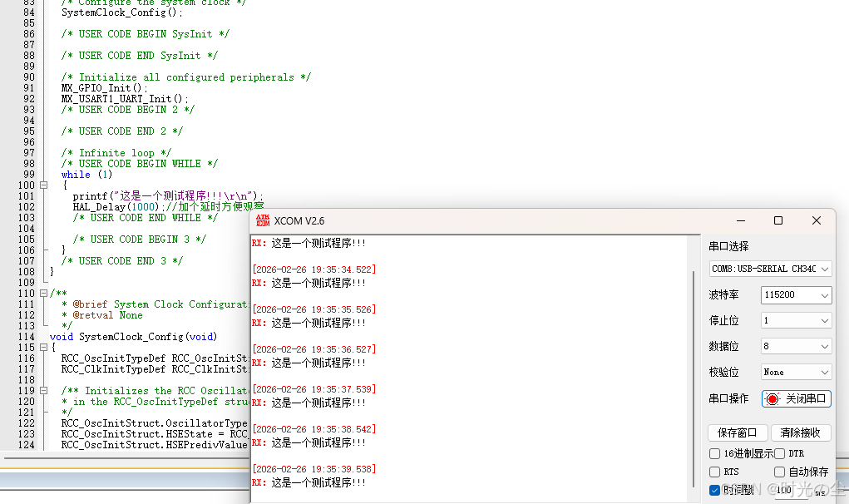Click the timestamp [2026-02-26 19:35:38.542]
This screenshot has width=849, height=504.
click(x=314, y=429)
